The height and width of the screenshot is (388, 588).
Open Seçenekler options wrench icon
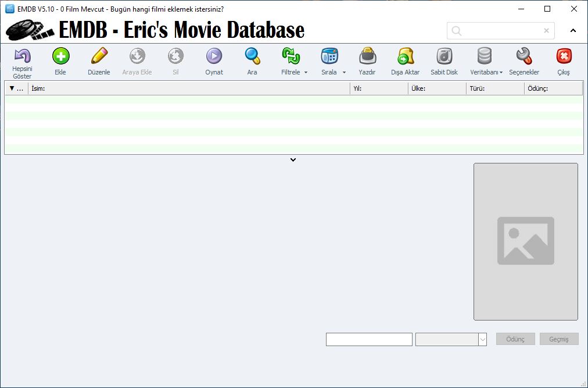pos(524,56)
